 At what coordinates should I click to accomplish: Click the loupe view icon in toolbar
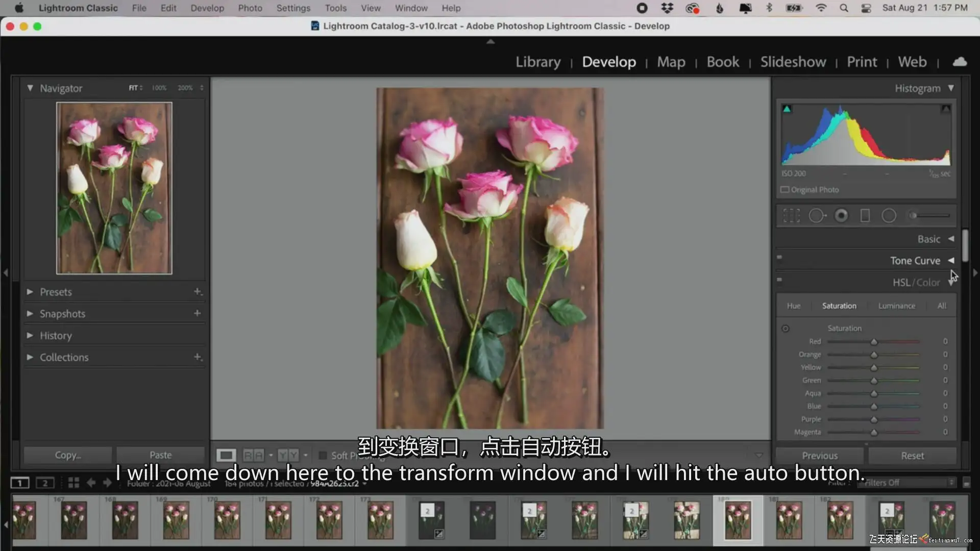click(226, 455)
